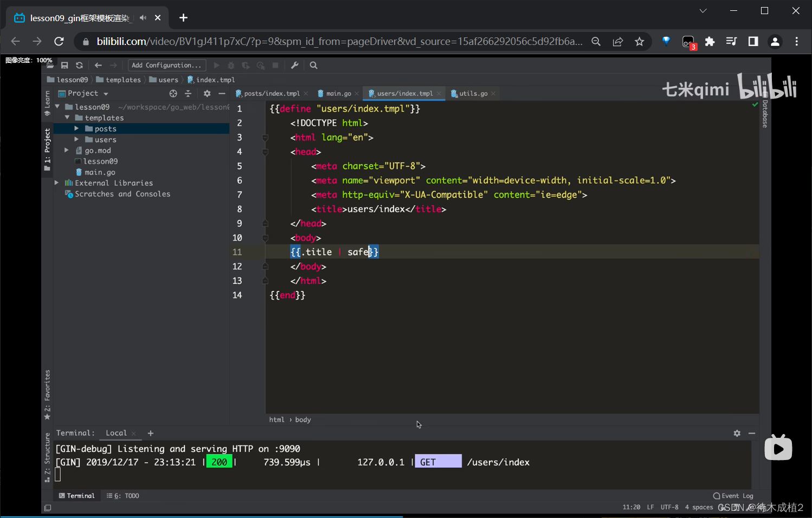
Task: Click the bilibili URL address bar
Action: point(340,42)
